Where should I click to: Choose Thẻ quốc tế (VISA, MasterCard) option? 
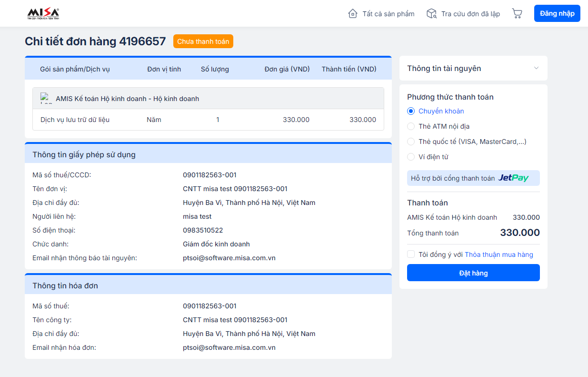[x=411, y=142]
